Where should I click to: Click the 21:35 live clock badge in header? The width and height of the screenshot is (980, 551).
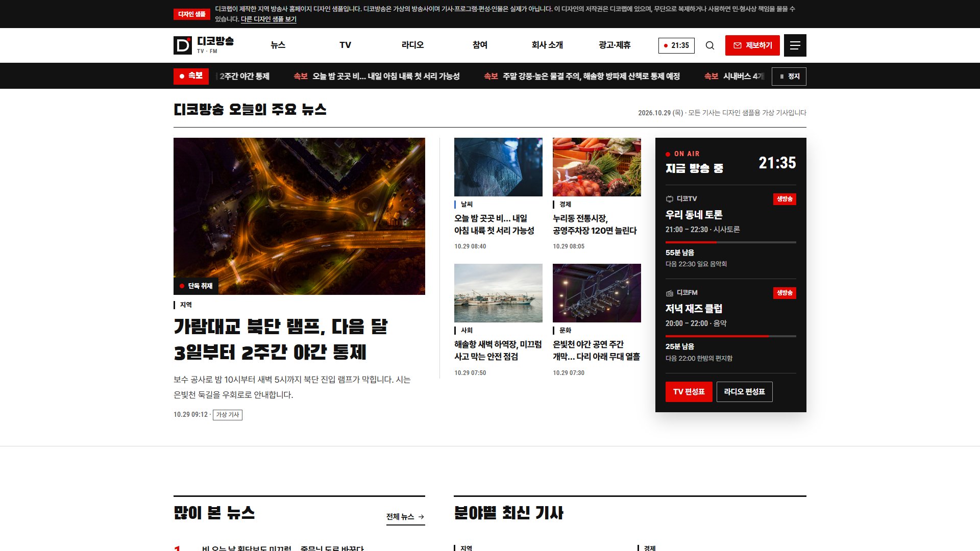click(676, 45)
